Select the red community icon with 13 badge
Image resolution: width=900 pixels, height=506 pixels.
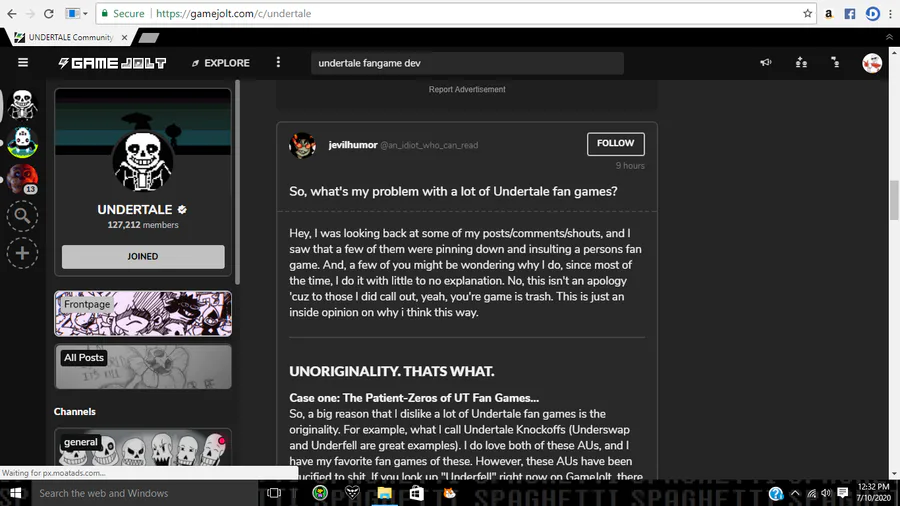click(x=22, y=179)
